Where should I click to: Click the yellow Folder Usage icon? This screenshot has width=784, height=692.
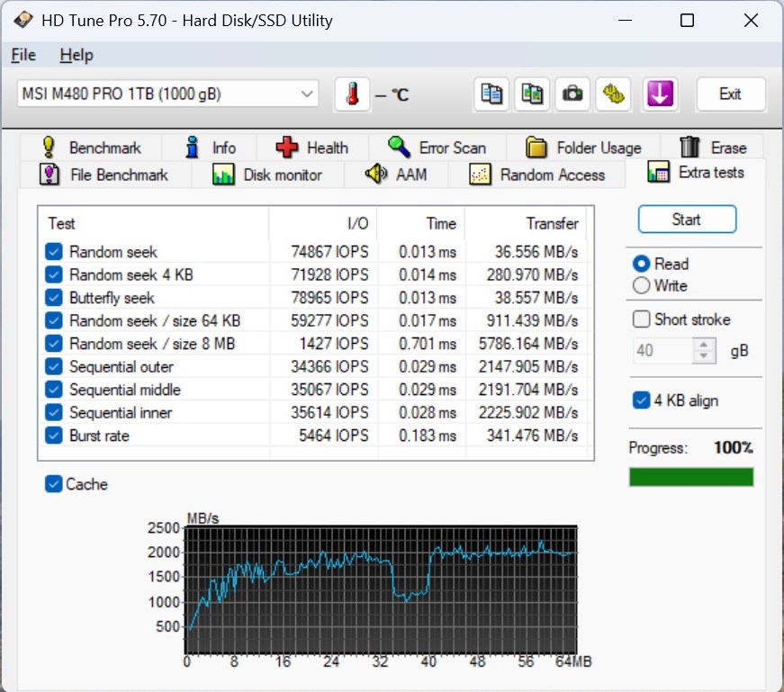click(536, 148)
